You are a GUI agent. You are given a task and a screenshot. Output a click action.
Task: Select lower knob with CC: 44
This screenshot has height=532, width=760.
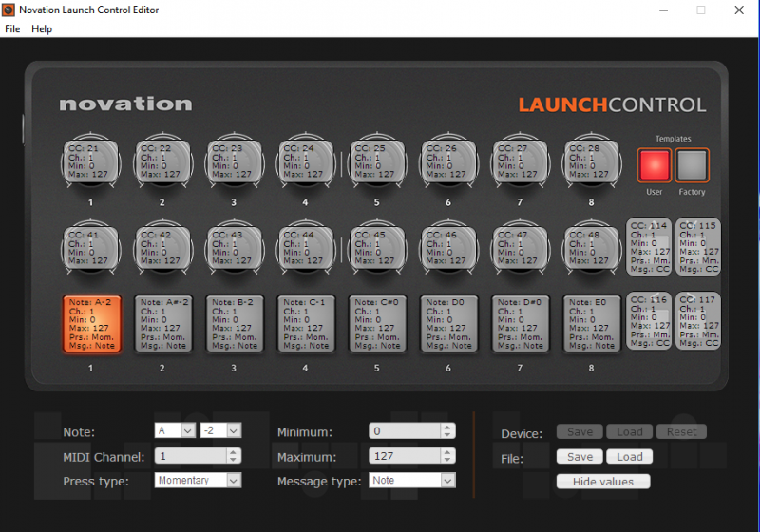pos(305,248)
